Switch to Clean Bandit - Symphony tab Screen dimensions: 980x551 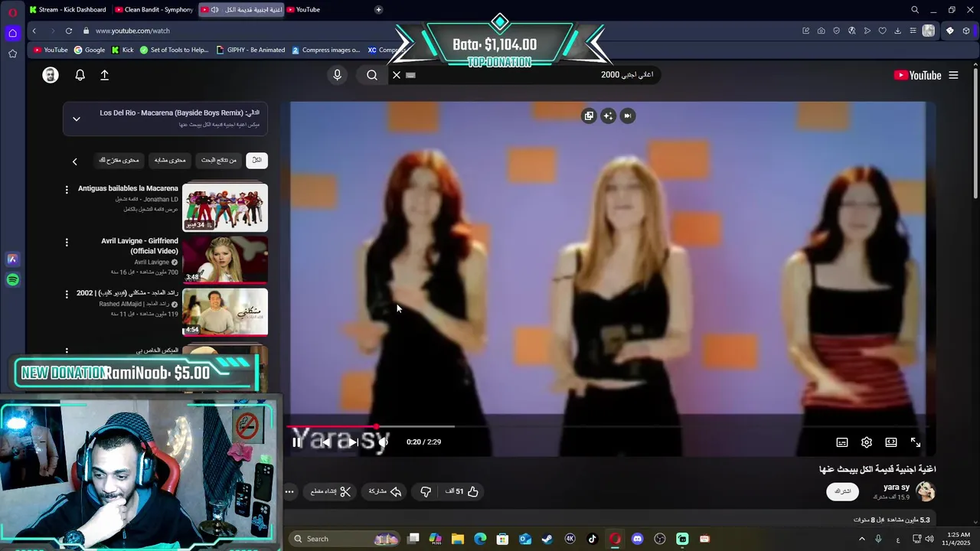(153, 9)
